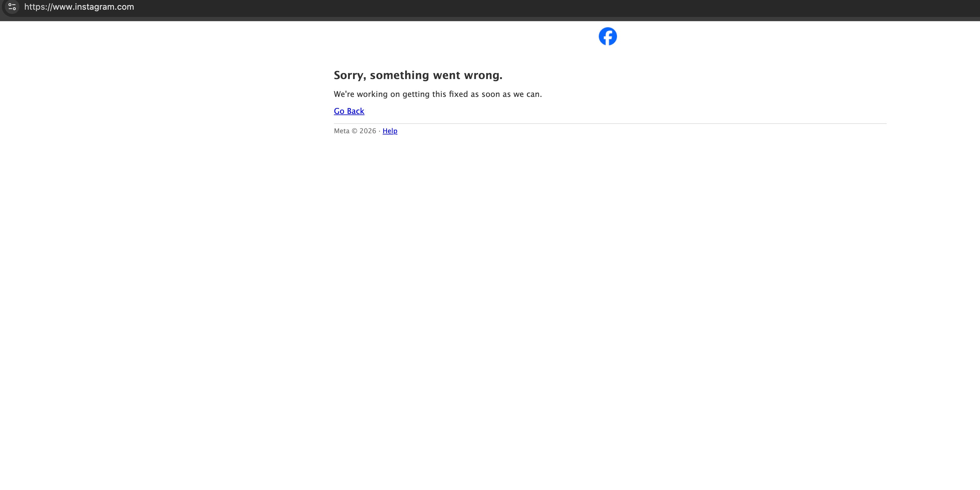Click the phrase 'as soon as we can'
Screen dimensions: 980x490
tap(506, 94)
